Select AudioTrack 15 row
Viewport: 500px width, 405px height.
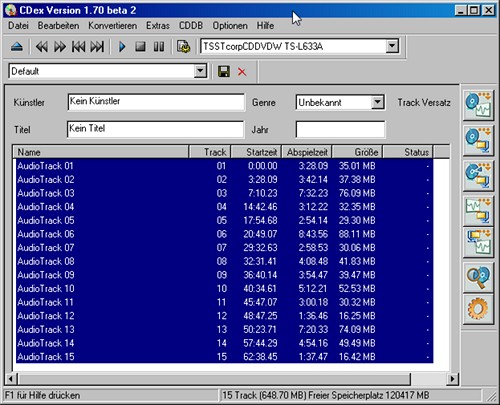[x=224, y=357]
